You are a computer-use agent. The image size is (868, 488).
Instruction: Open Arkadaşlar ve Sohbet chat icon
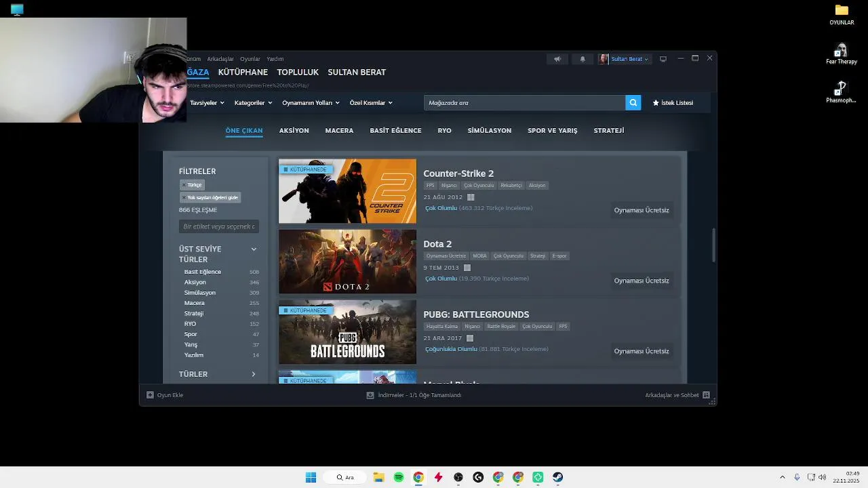(x=706, y=395)
